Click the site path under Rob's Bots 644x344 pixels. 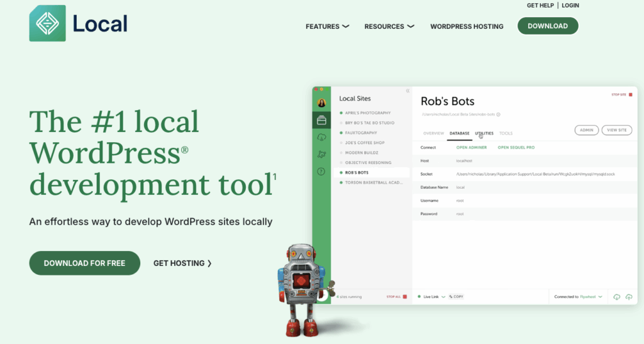(x=458, y=114)
